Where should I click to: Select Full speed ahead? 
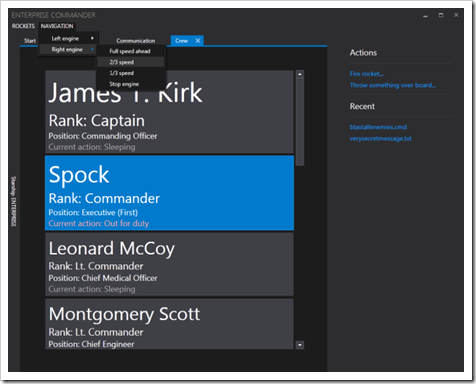pyautogui.click(x=130, y=51)
